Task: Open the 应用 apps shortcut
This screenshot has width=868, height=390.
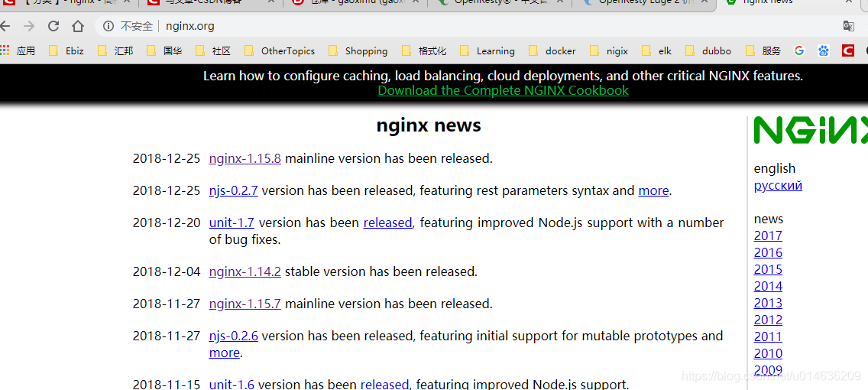Action: click(x=18, y=51)
